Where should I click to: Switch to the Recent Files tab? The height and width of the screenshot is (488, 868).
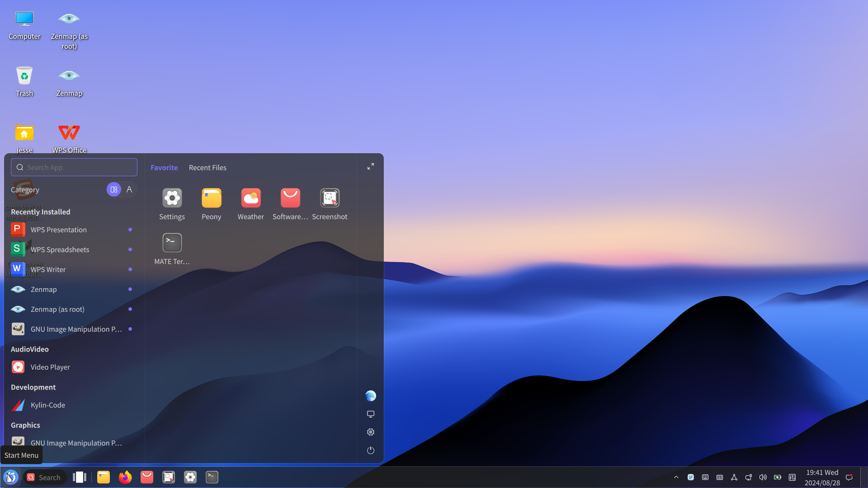(x=208, y=168)
